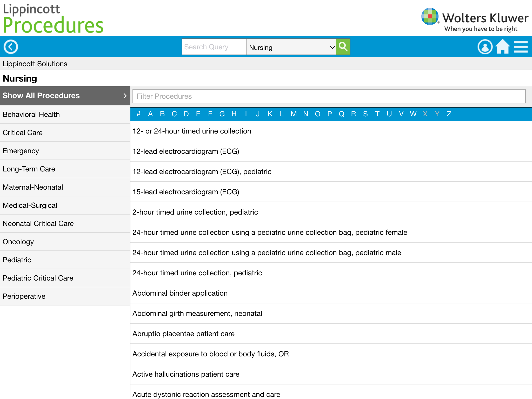This screenshot has width=532, height=399.
Task: Click the Wolters Kluwer logo
Action: (x=475, y=20)
